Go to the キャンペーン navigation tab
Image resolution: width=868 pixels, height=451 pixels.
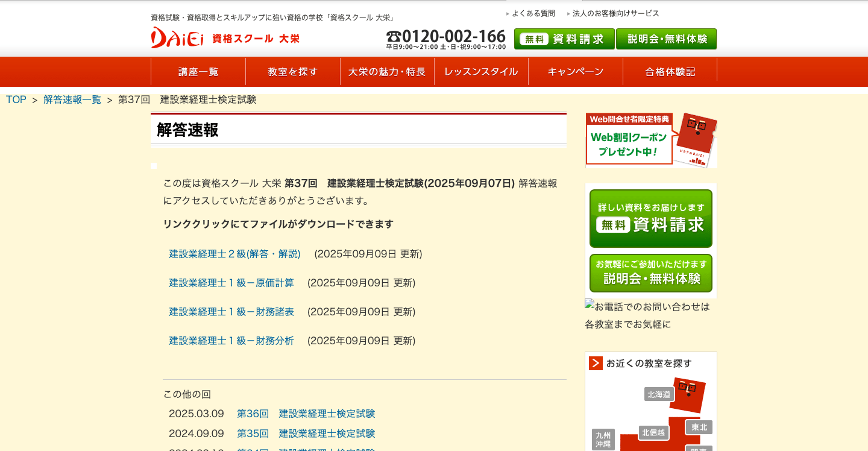(576, 72)
